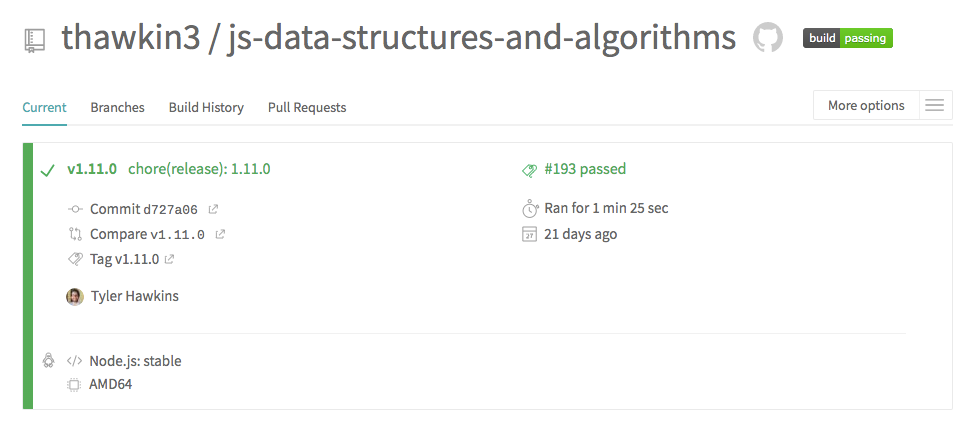This screenshot has height=428, width=974.
Task: Click the repository book icon
Action: (35, 39)
